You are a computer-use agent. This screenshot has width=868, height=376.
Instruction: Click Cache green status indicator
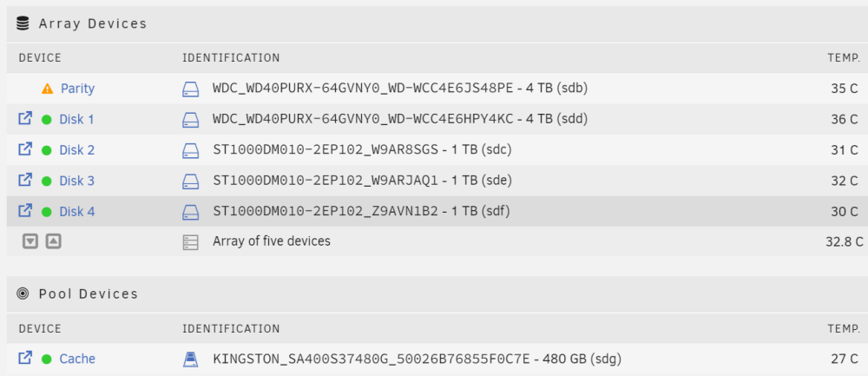(x=47, y=360)
